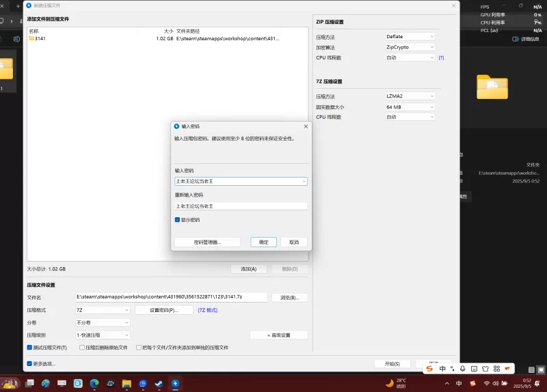The height and width of the screenshot is (392, 547).
Task: Toggle 中 language mode on Sogou floating bar
Action: (442, 369)
